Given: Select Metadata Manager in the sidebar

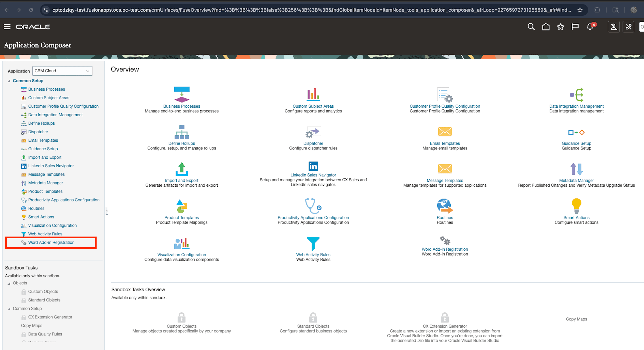Looking at the screenshot, I should coord(45,183).
